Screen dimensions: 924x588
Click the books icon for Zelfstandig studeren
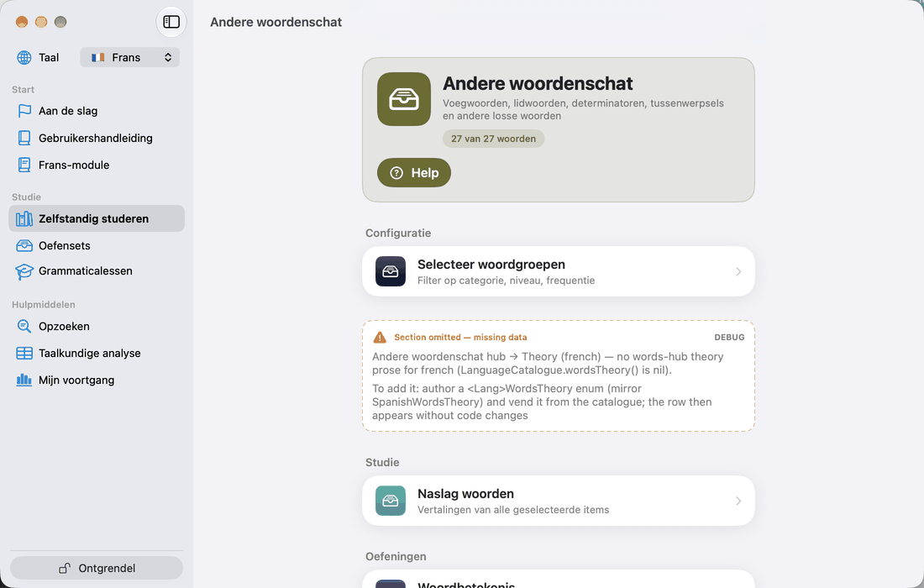coord(24,218)
